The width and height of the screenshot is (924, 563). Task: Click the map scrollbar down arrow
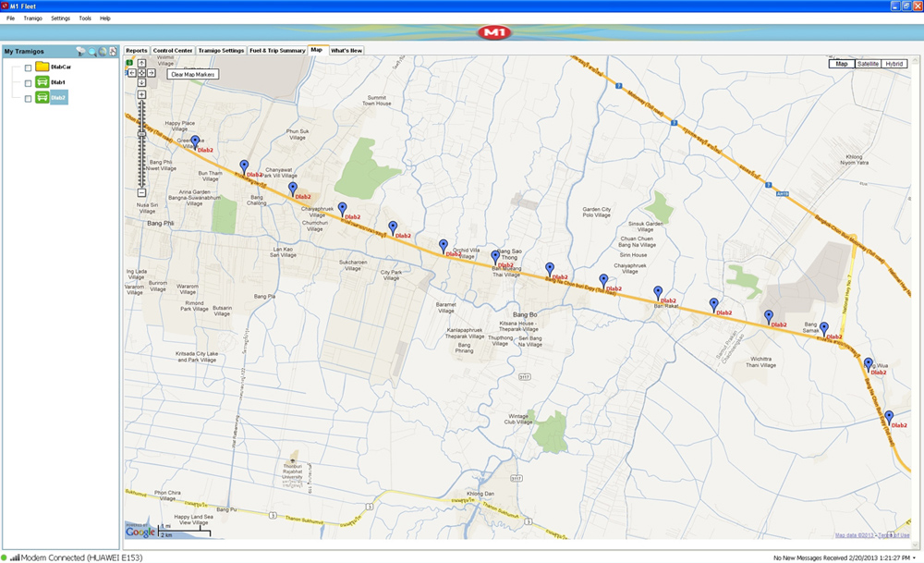coord(915,545)
